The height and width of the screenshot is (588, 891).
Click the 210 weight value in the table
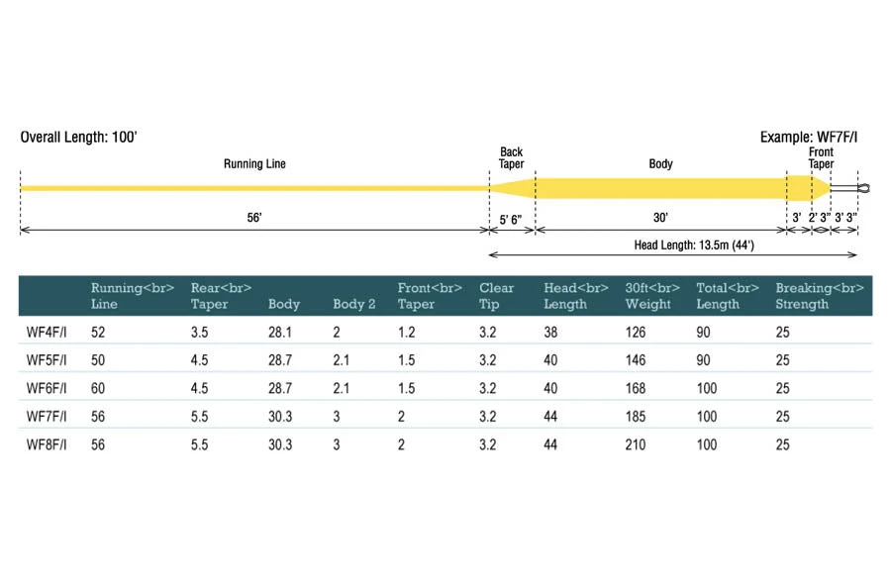coord(636,445)
